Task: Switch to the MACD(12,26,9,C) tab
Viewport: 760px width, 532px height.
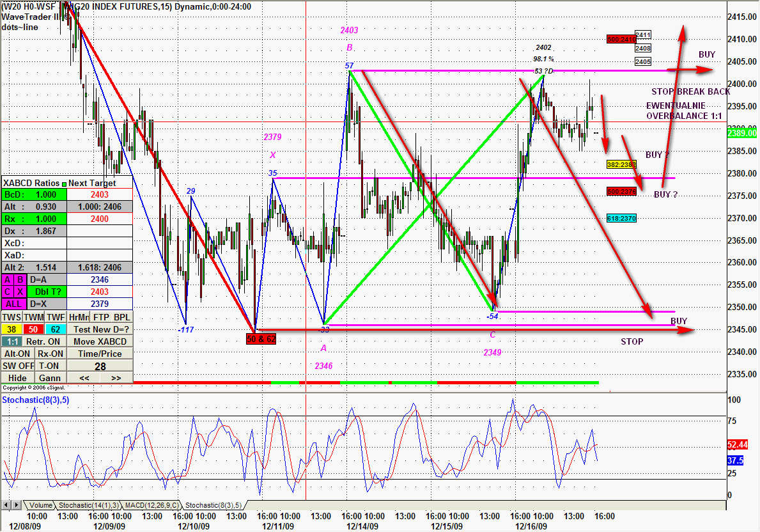Action: [x=153, y=505]
